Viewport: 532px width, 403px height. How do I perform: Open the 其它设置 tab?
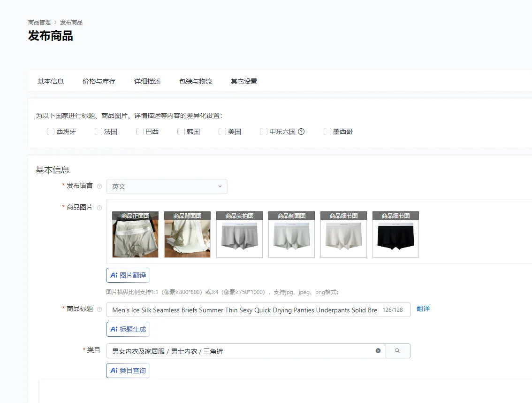pyautogui.click(x=244, y=82)
